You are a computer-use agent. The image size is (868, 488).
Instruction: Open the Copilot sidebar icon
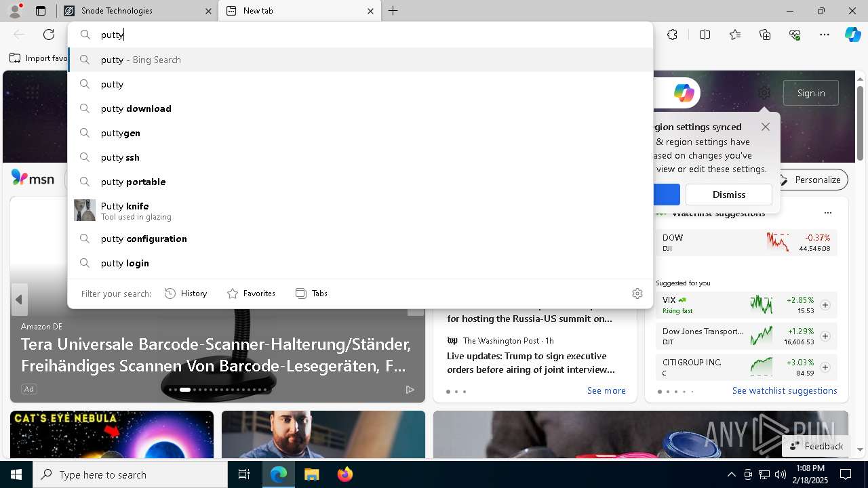point(852,35)
